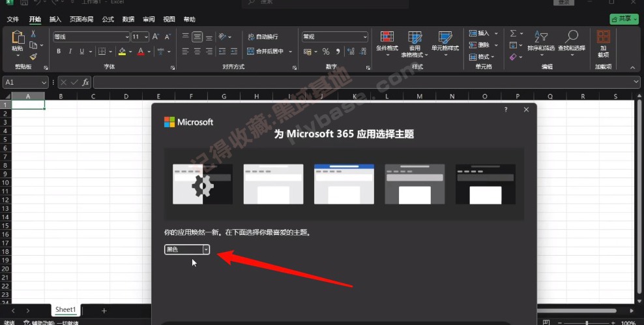Click the Decrease Decimal icon
The image size is (644, 325).
click(363, 52)
